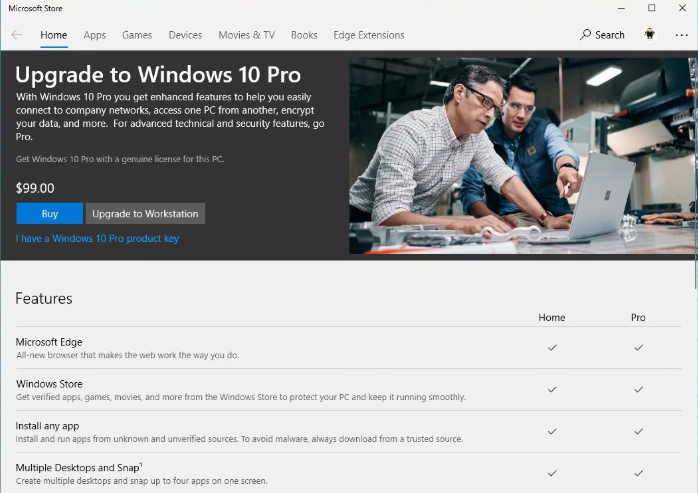This screenshot has height=493, width=698.
Task: Click the 'Pro' column header
Action: (638, 318)
